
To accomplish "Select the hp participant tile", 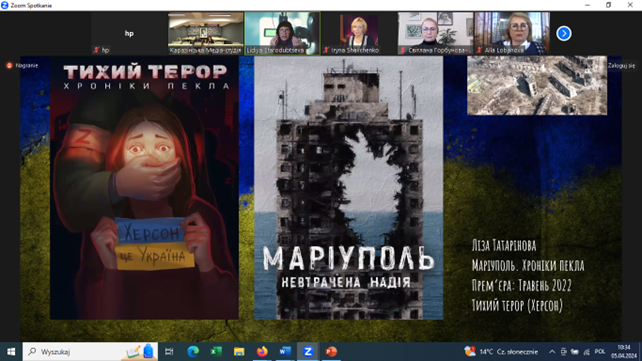I will click(129, 33).
